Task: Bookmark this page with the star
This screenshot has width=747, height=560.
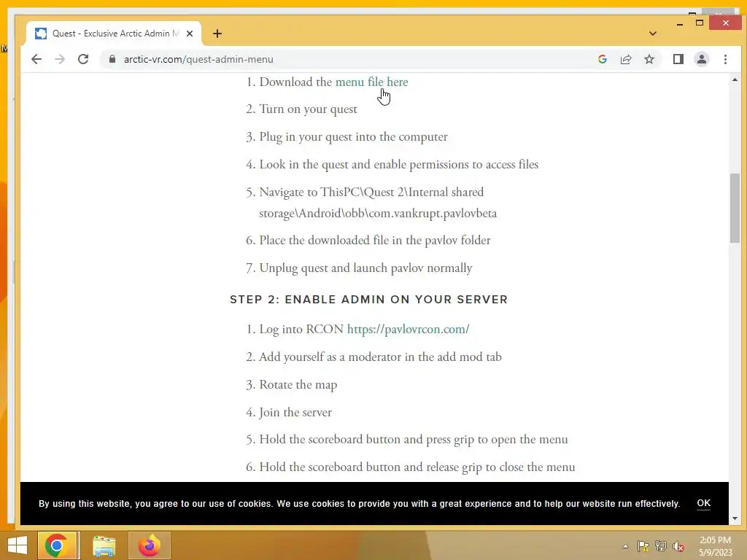Action: 649,59
